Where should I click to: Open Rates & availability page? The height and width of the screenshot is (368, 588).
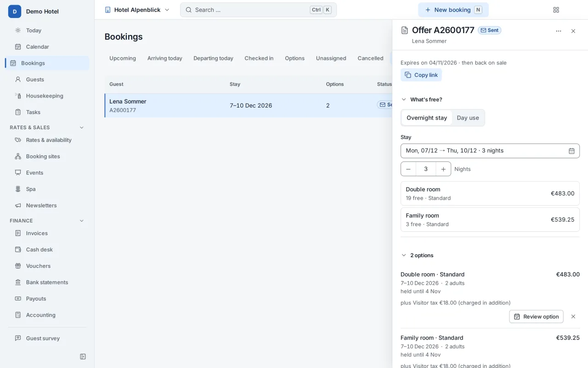[47, 140]
